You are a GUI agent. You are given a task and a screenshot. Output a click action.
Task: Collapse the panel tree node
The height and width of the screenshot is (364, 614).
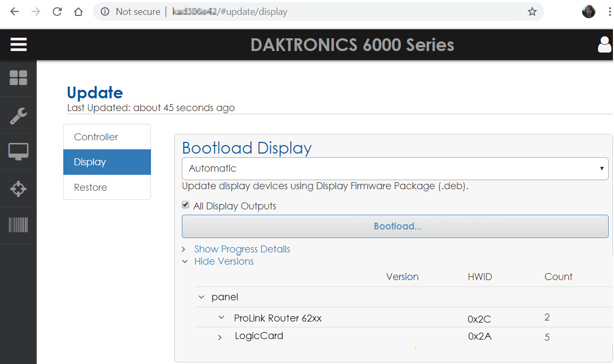(x=201, y=297)
